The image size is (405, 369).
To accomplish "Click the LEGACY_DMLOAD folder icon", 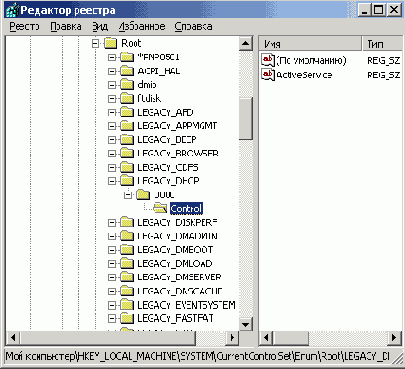I will (x=127, y=264).
